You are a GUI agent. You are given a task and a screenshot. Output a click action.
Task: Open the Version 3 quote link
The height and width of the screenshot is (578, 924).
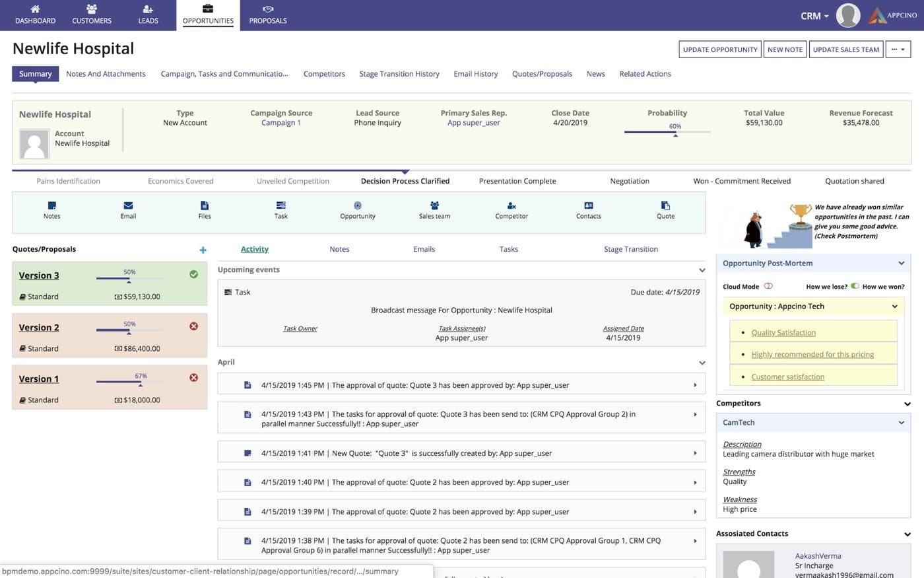(39, 275)
